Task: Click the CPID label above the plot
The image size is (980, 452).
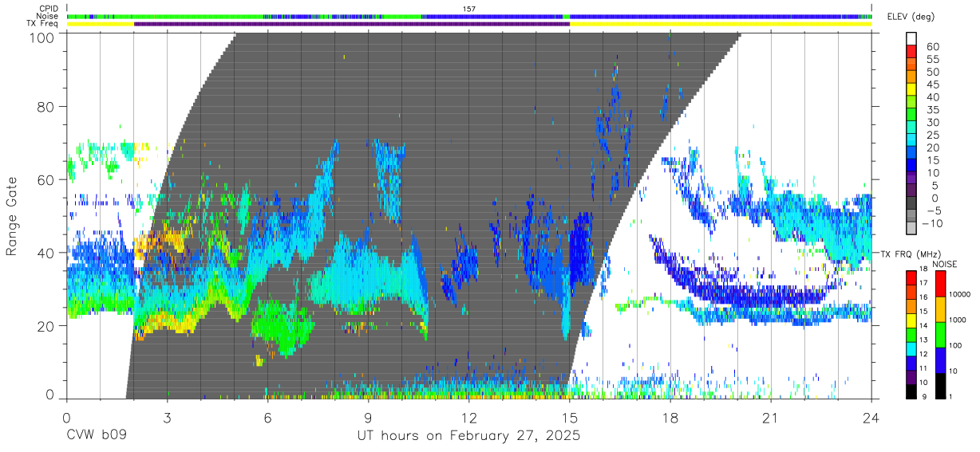Action: [x=49, y=9]
